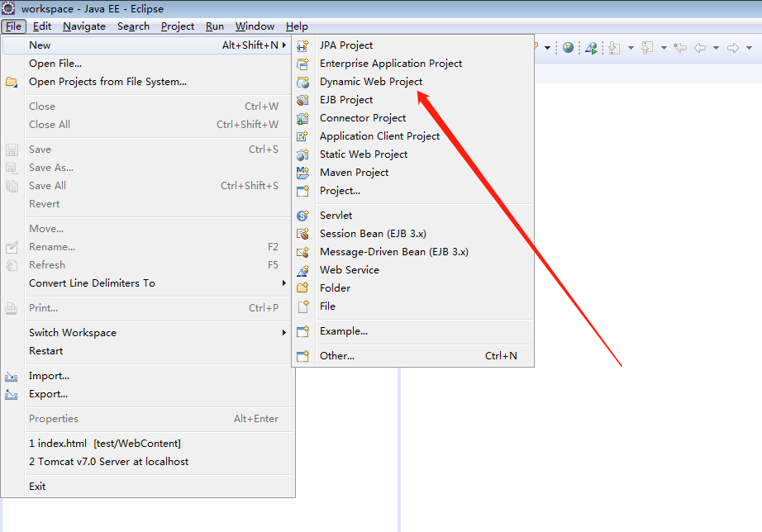Click the new File icon
Viewport: 762px width, 532px height.
point(302,306)
